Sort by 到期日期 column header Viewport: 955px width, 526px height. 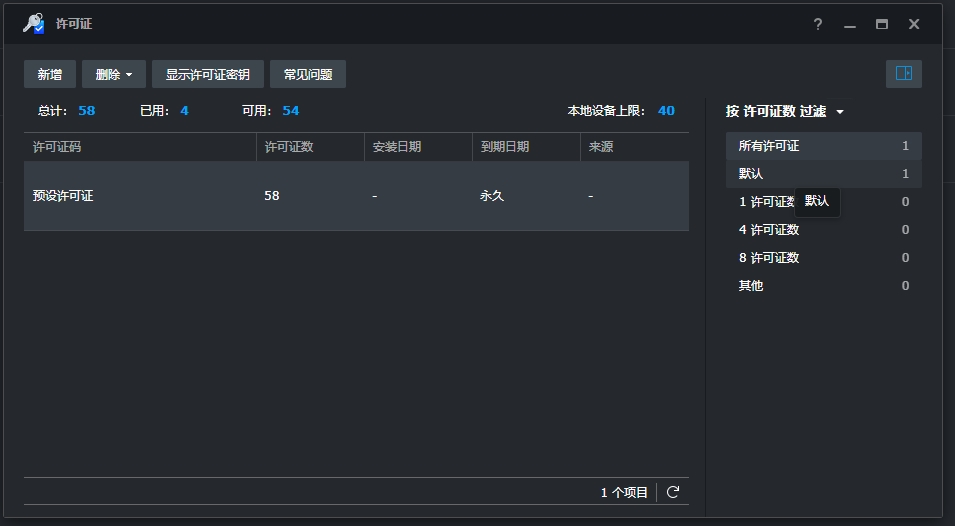[505, 147]
